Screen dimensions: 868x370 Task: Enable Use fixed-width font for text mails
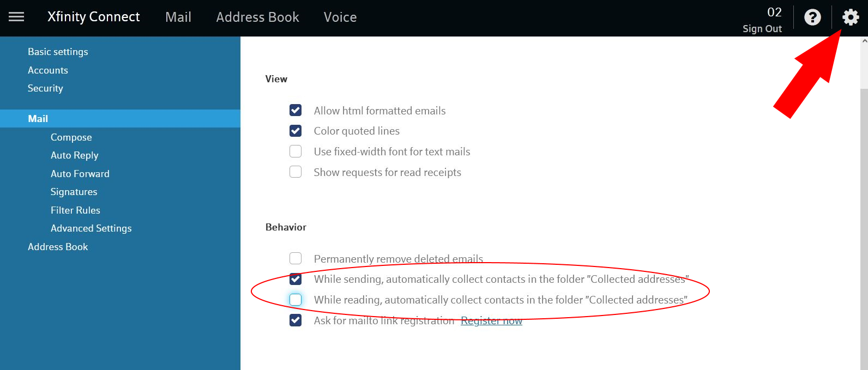295,151
